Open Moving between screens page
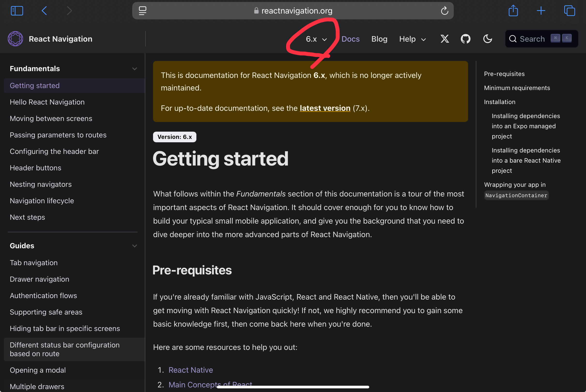The width and height of the screenshot is (586, 392). tap(74, 119)
